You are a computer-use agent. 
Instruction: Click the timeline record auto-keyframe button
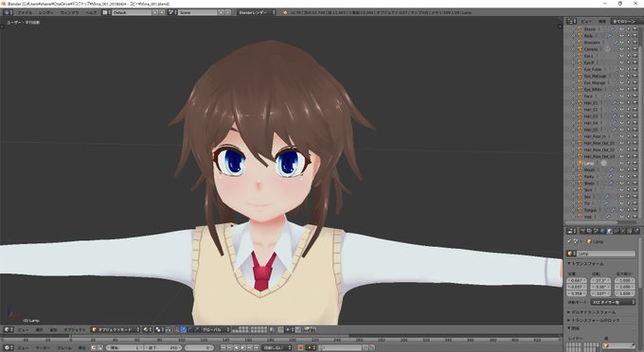point(300,348)
